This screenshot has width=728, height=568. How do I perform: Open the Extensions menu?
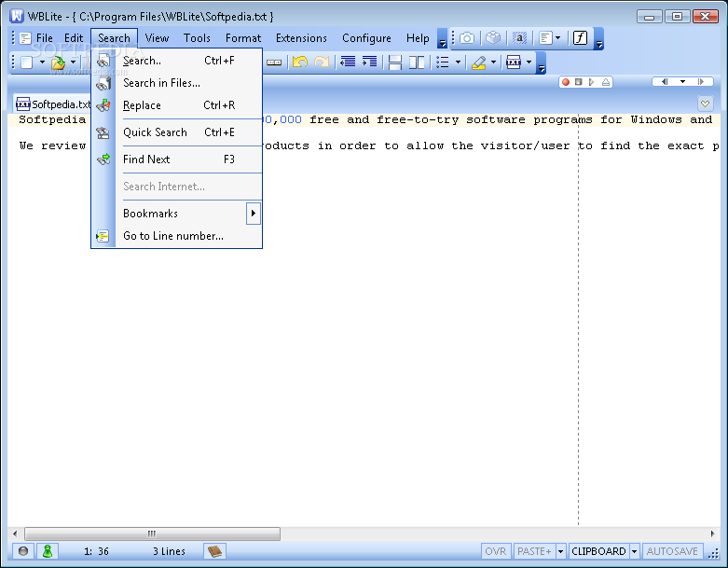click(301, 38)
